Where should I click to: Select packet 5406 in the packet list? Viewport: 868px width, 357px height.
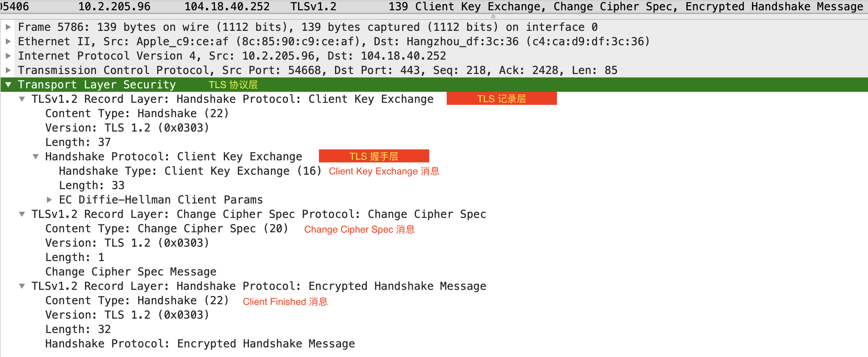pos(206,6)
